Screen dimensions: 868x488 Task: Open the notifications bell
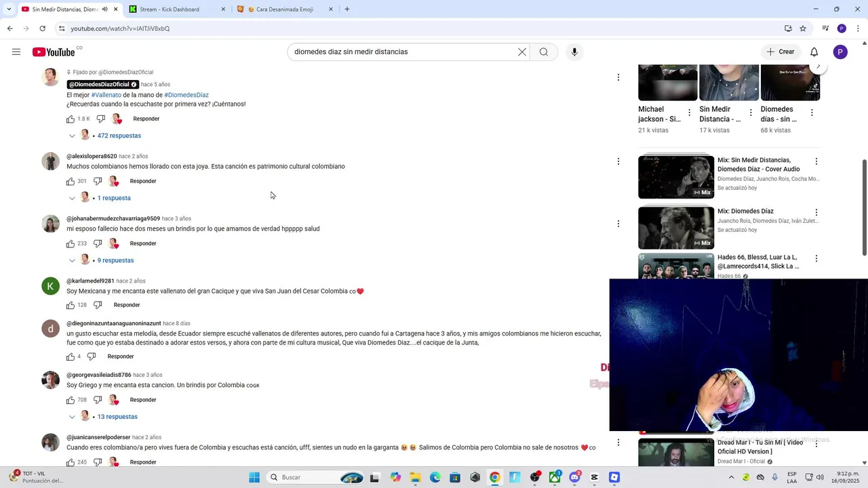click(x=814, y=52)
